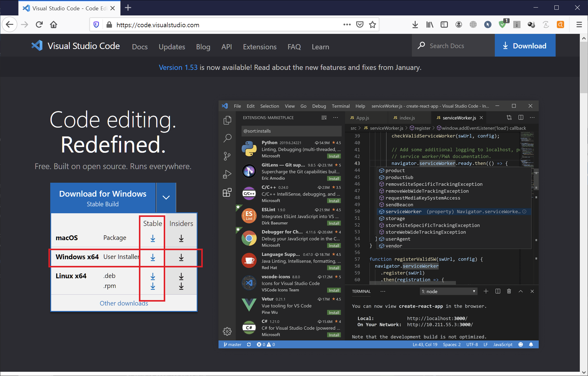Click the macOS Insiders download arrow

point(181,238)
